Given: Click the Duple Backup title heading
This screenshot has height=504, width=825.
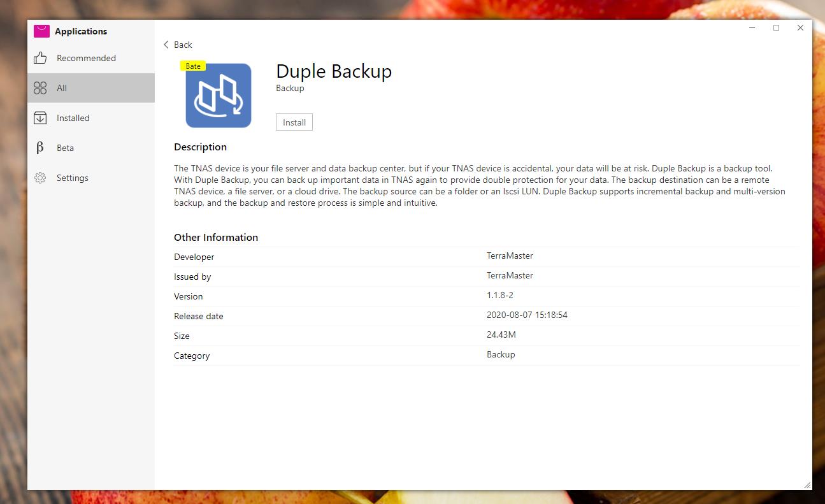Looking at the screenshot, I should (x=334, y=71).
